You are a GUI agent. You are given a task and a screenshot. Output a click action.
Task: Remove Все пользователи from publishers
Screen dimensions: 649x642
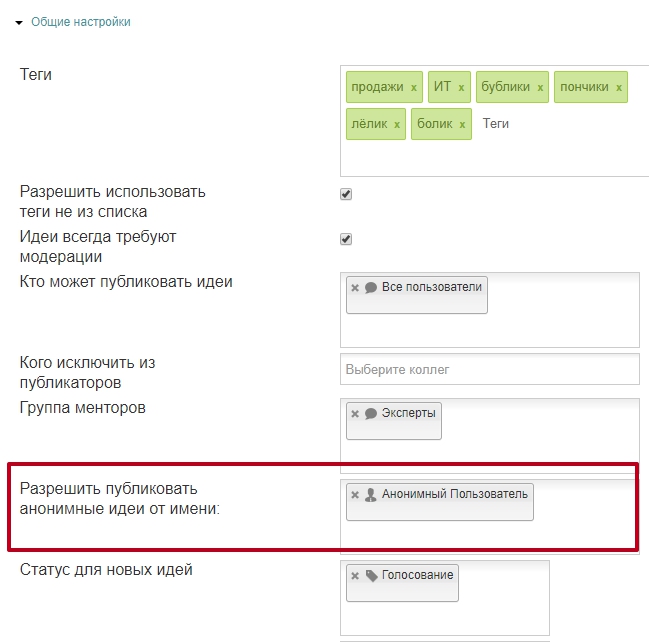(355, 288)
